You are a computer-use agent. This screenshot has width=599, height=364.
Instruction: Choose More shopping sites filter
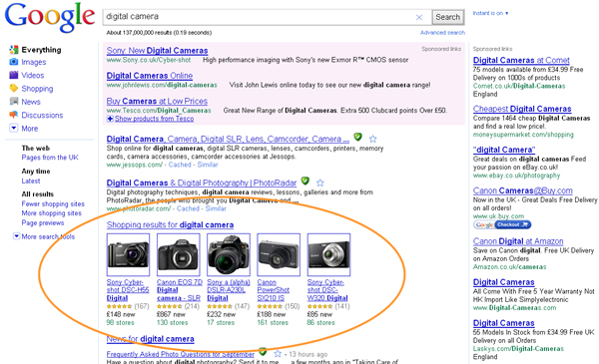tap(51, 213)
